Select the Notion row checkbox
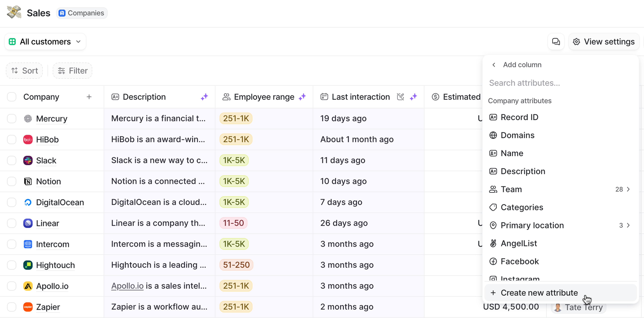The width and height of the screenshot is (644, 318). coord(12,181)
